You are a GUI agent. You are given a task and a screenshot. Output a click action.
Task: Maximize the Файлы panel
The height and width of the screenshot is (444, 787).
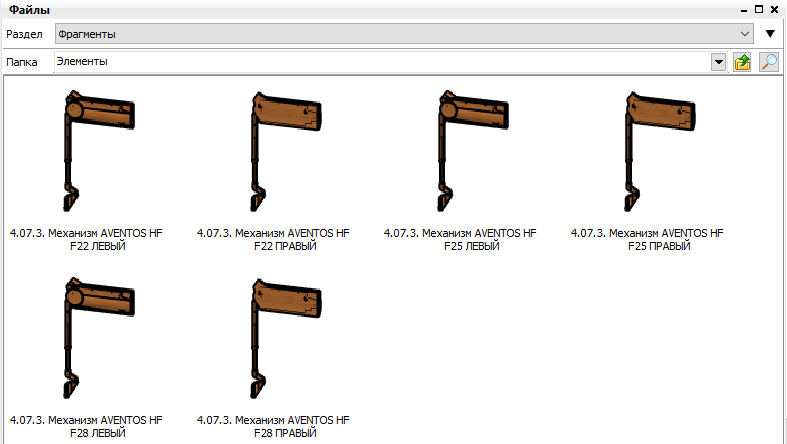(x=759, y=10)
